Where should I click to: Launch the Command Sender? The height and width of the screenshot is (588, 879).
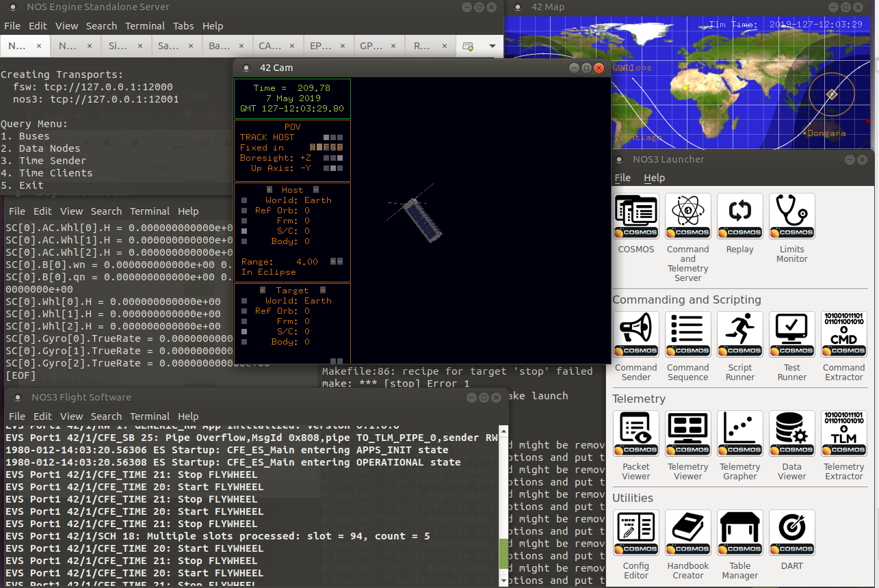pyautogui.click(x=636, y=334)
